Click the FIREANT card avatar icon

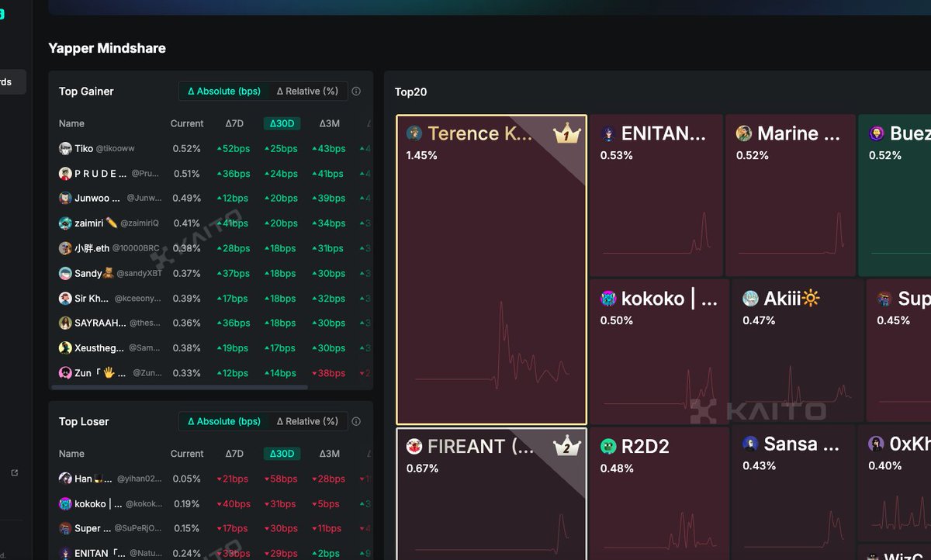pos(414,446)
